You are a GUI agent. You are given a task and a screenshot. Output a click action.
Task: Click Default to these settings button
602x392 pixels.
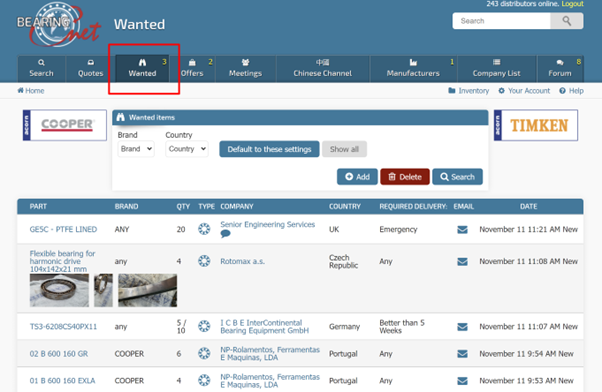click(x=269, y=149)
